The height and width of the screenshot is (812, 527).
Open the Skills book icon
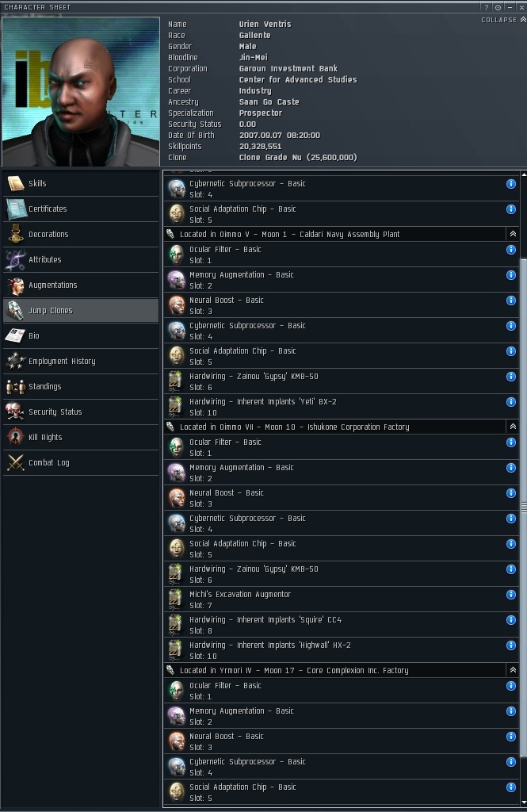(x=16, y=183)
